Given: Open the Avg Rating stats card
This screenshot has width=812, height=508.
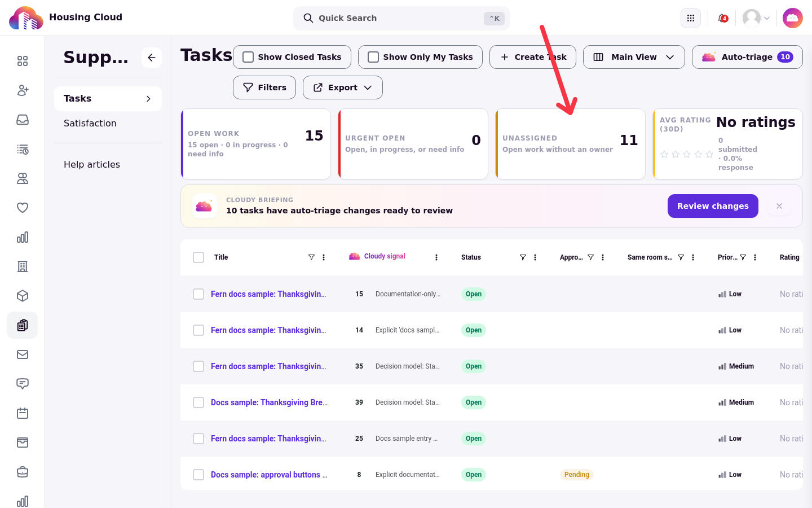Looking at the screenshot, I should click(x=727, y=144).
